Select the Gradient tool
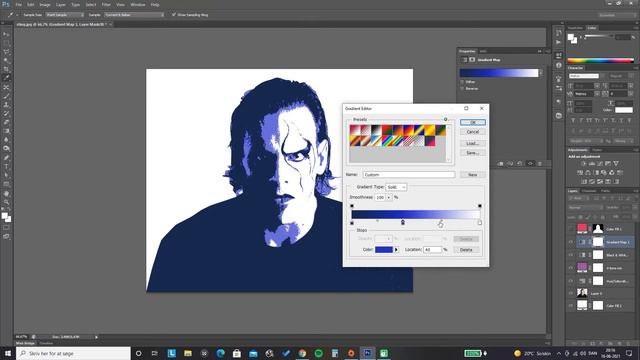 [6, 131]
